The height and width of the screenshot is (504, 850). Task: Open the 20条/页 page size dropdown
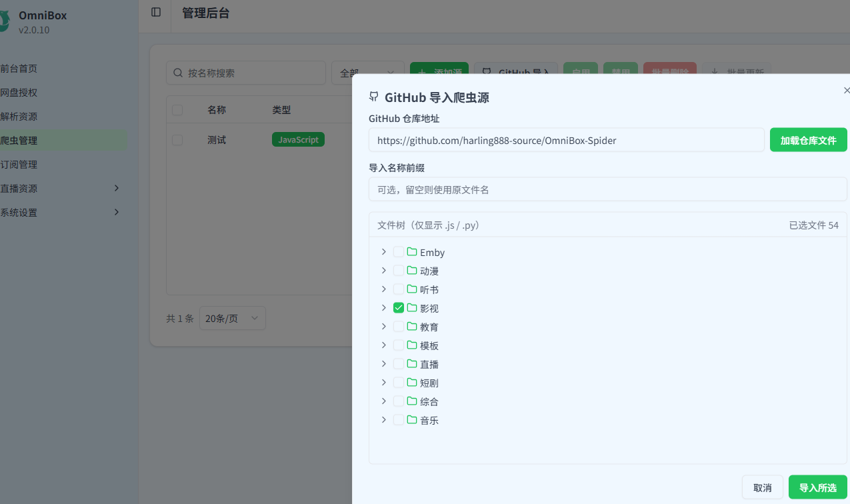233,318
